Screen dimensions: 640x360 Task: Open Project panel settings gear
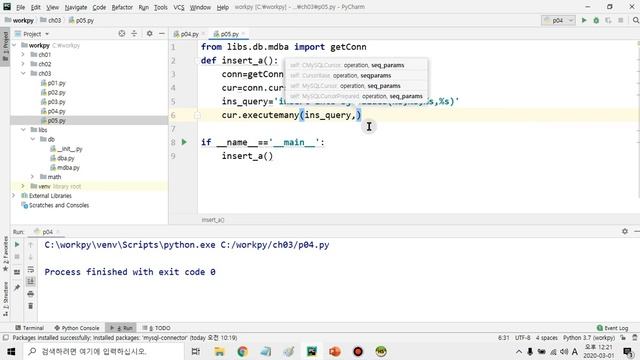(x=149, y=33)
